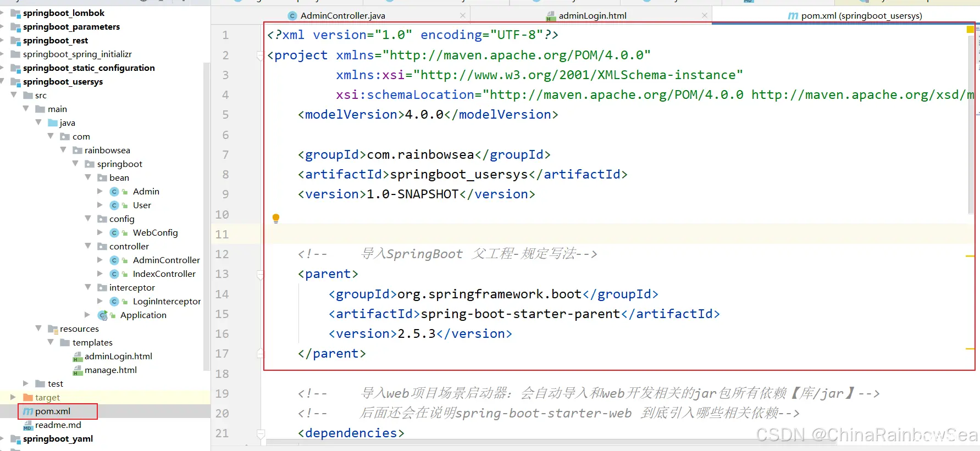Fold the project tag at line 2
This screenshot has height=451, width=980.
click(x=261, y=55)
